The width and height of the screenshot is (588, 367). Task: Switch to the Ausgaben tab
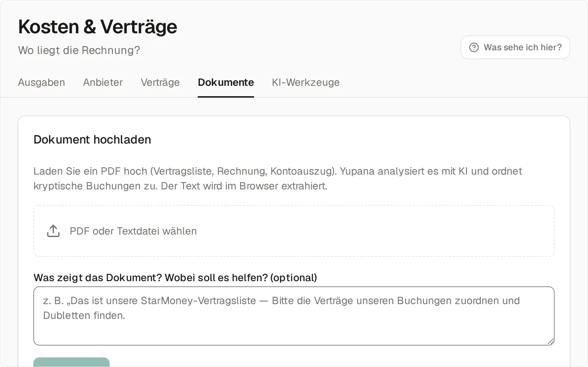pos(41,82)
